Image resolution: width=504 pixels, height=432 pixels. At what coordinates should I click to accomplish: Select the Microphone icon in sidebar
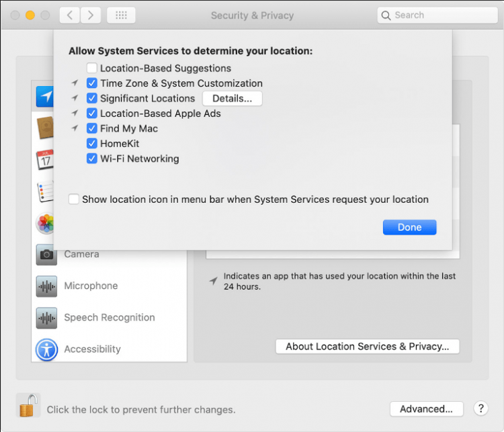(46, 286)
